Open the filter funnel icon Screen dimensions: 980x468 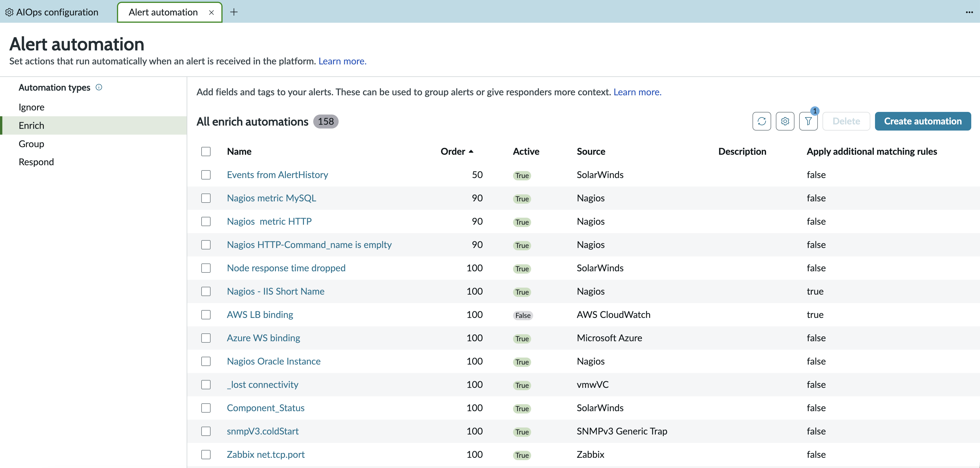click(x=808, y=121)
